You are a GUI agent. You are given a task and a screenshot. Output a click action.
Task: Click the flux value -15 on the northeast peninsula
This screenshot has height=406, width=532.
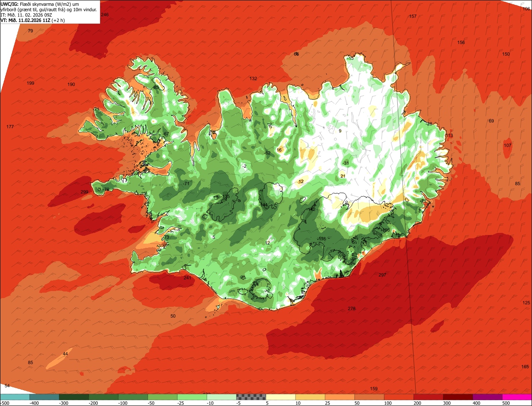350,58
